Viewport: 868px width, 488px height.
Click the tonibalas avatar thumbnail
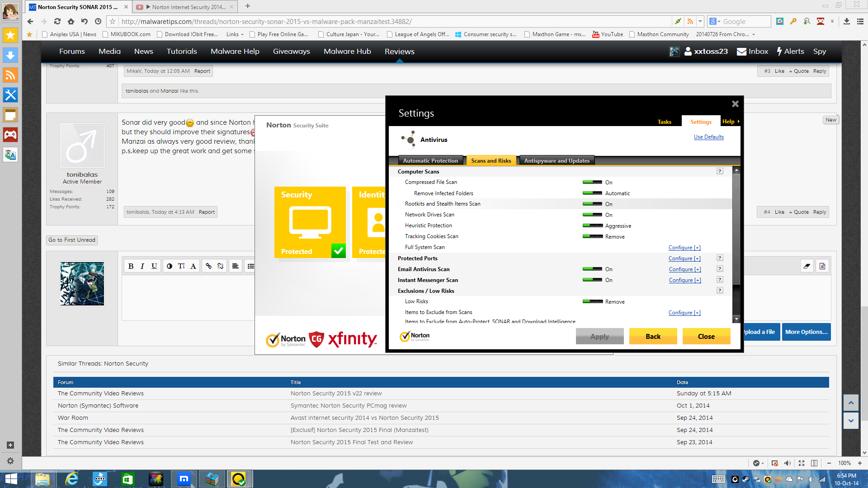tap(82, 145)
